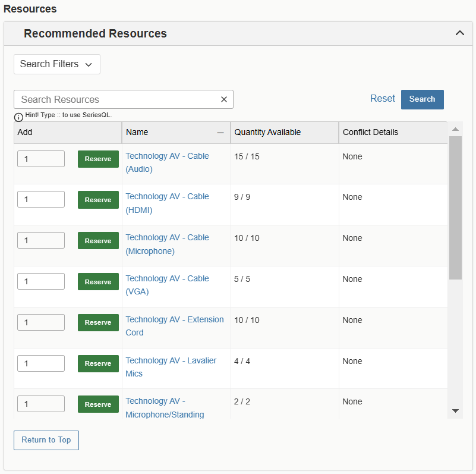Focus quantity field for Cable (Microphone)

click(41, 240)
